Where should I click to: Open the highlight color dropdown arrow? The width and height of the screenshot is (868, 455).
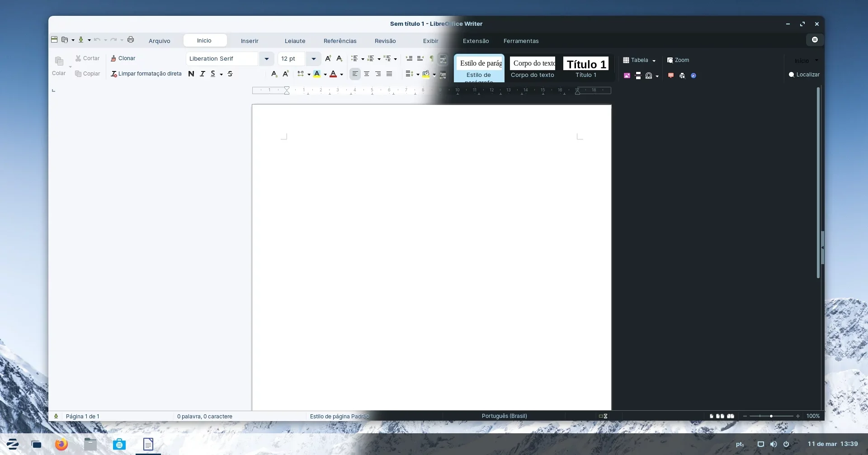325,74
